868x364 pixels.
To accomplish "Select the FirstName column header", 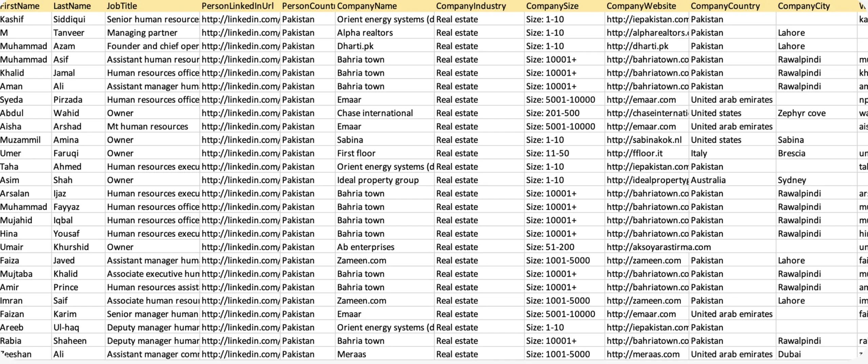I will click(x=25, y=6).
